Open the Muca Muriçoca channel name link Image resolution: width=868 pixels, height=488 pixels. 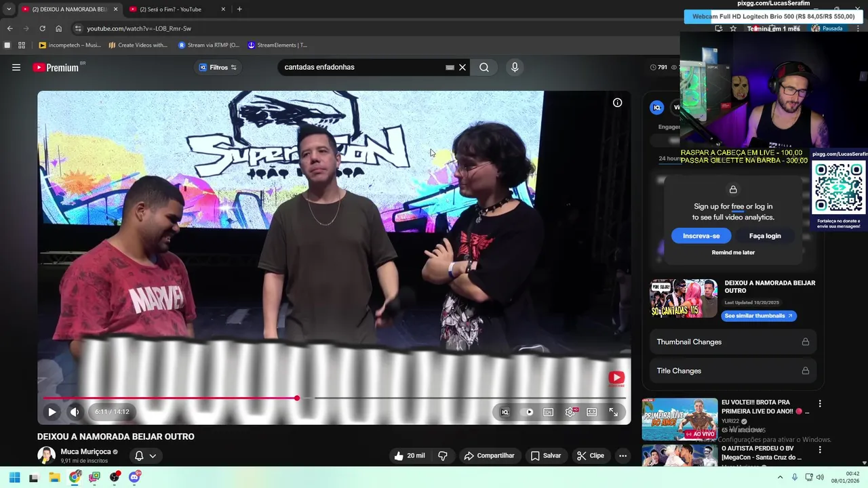85,451
